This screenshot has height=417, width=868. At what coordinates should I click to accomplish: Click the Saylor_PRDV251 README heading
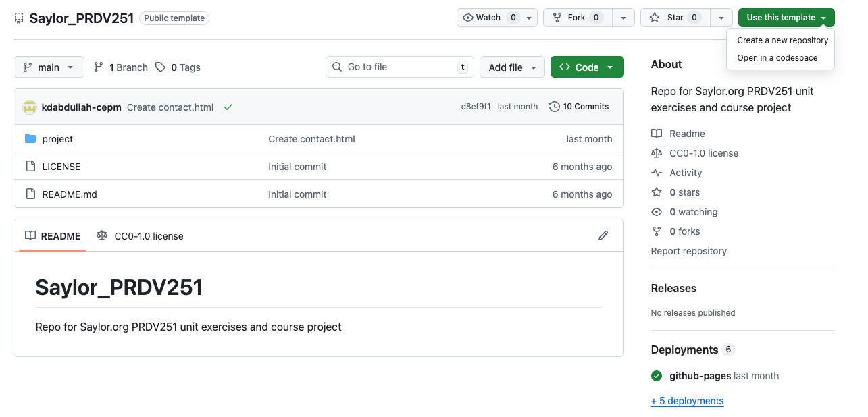pyautogui.click(x=119, y=287)
